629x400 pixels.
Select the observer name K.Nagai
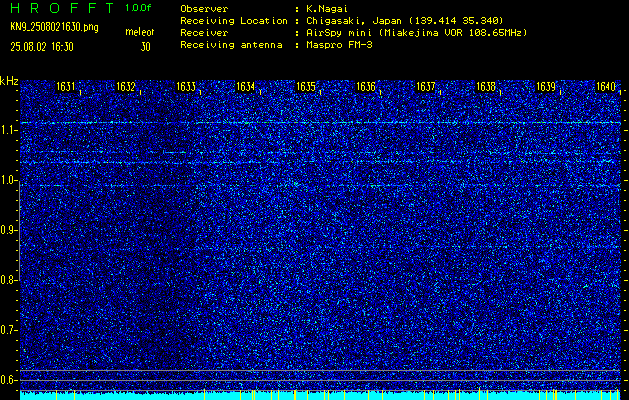coord(327,8)
